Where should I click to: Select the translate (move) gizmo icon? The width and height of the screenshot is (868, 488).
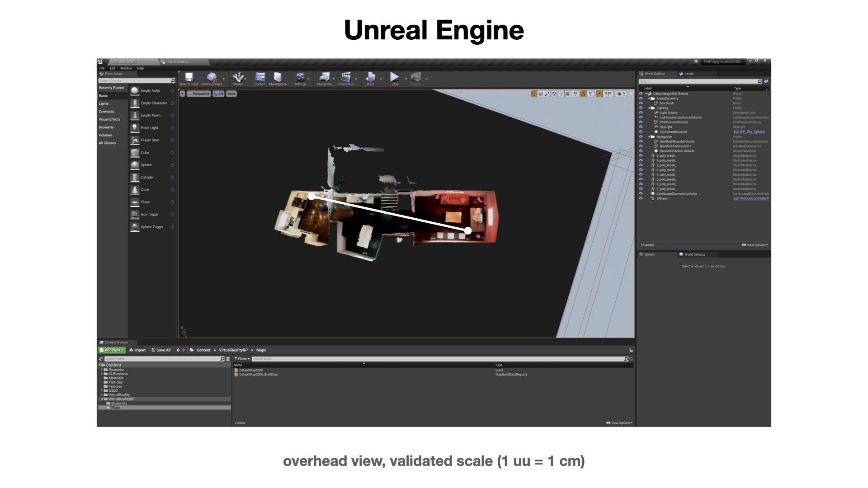click(534, 94)
